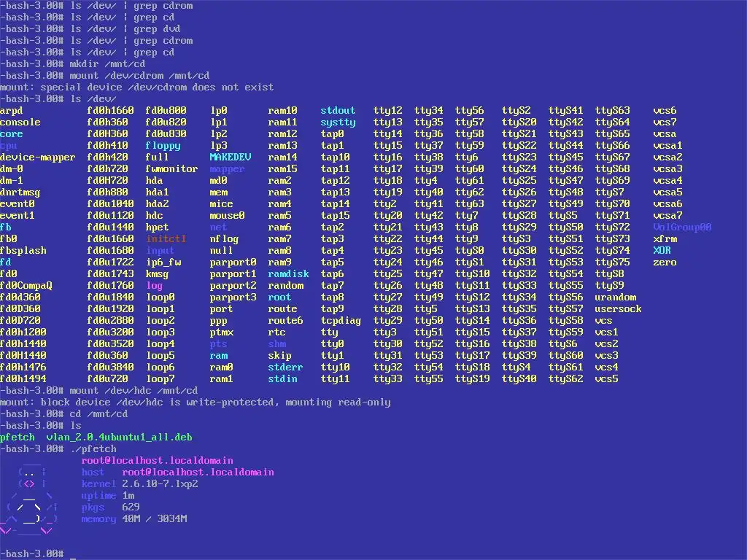This screenshot has height=560, width=747.
Task: Click the 'ttyS0' serial device entry
Action: coord(469,251)
